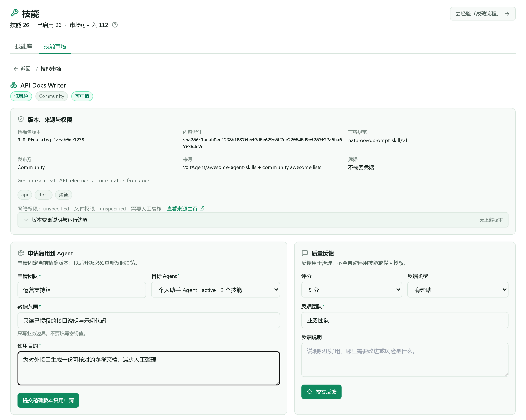Click the API Docs Writer skill icon
Screen dimensions: 526x420
point(14,85)
